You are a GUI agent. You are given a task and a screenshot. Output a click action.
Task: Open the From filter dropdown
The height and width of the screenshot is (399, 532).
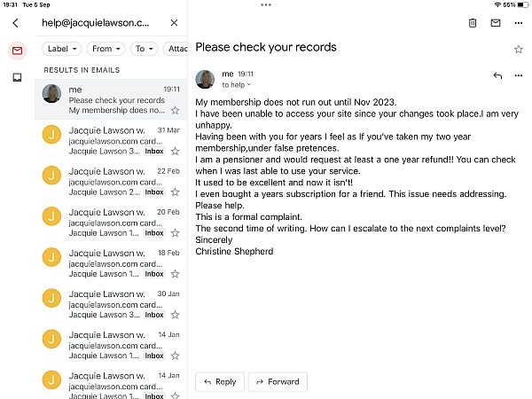pos(106,49)
